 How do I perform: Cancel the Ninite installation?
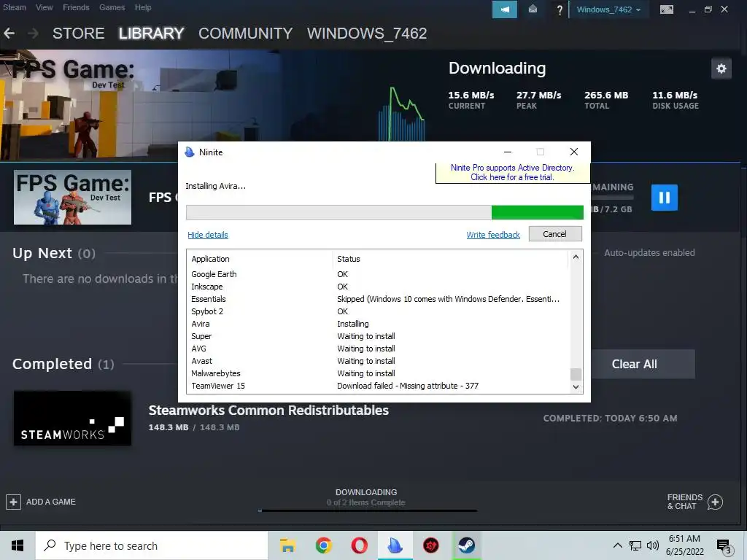555,234
